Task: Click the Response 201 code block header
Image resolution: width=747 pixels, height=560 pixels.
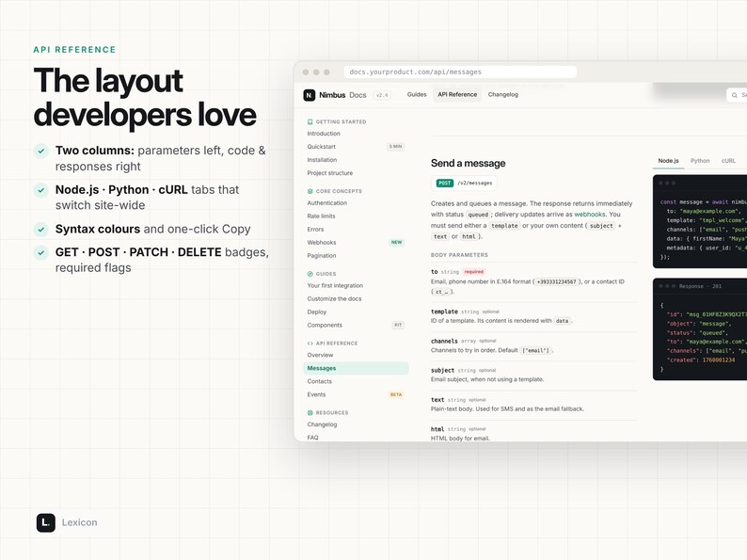Action: pyautogui.click(x=700, y=286)
